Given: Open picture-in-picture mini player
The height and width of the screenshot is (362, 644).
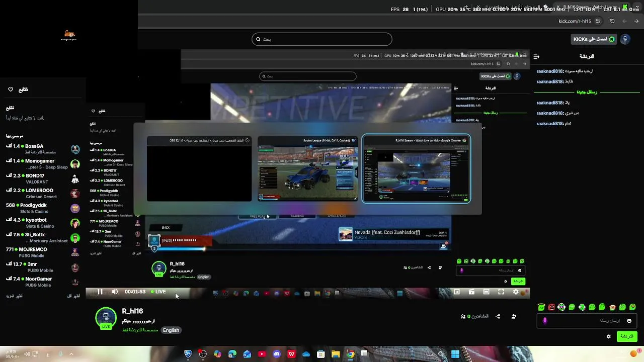Looking at the screenshot, I should pyautogui.click(x=457, y=292).
